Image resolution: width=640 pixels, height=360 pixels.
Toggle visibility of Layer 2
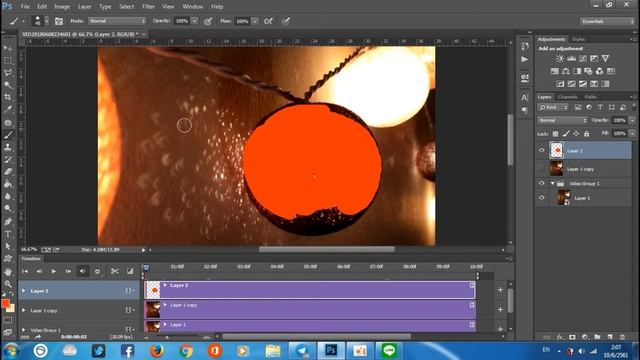(x=542, y=150)
